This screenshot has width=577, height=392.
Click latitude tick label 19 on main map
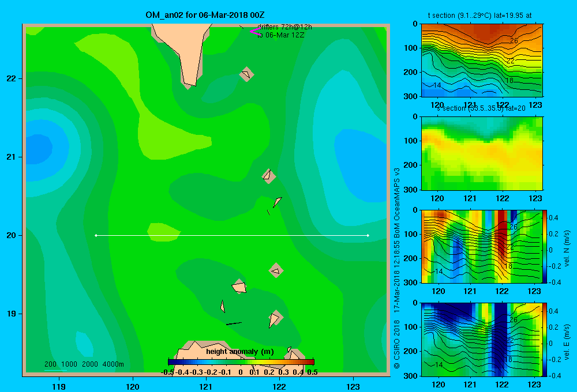point(12,314)
